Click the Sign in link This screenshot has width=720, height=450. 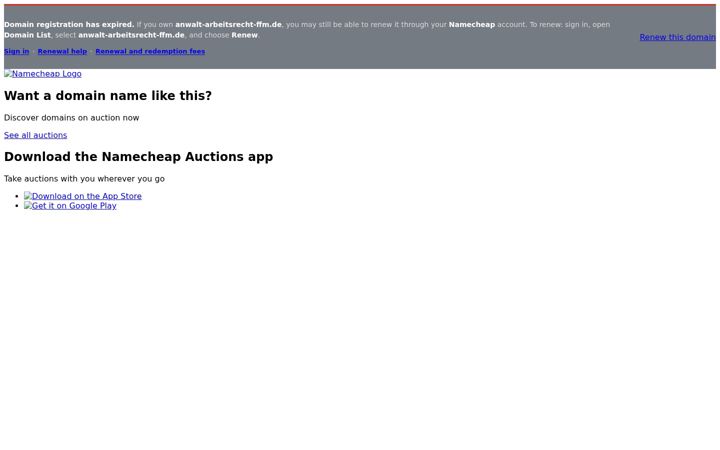click(17, 51)
